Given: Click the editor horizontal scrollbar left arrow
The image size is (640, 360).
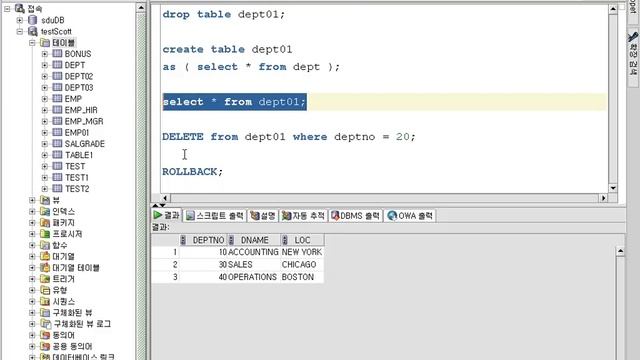Looking at the screenshot, I should coord(165,198).
